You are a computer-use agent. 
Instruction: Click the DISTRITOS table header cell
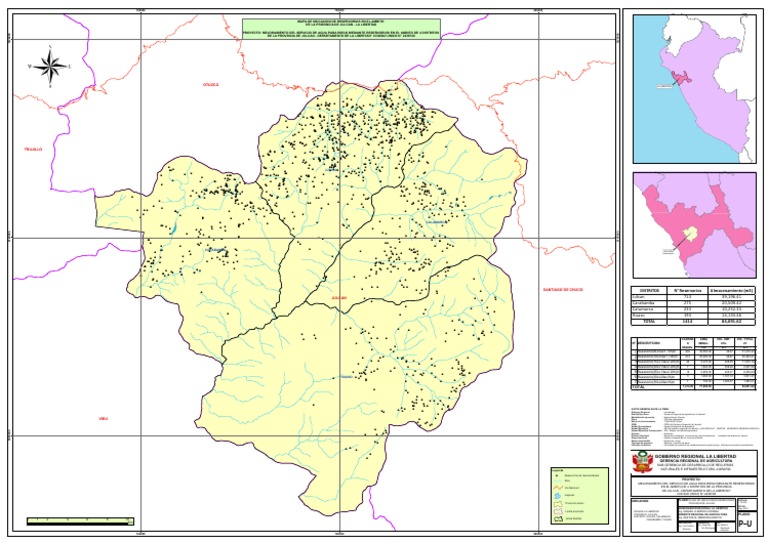pyautogui.click(x=649, y=290)
